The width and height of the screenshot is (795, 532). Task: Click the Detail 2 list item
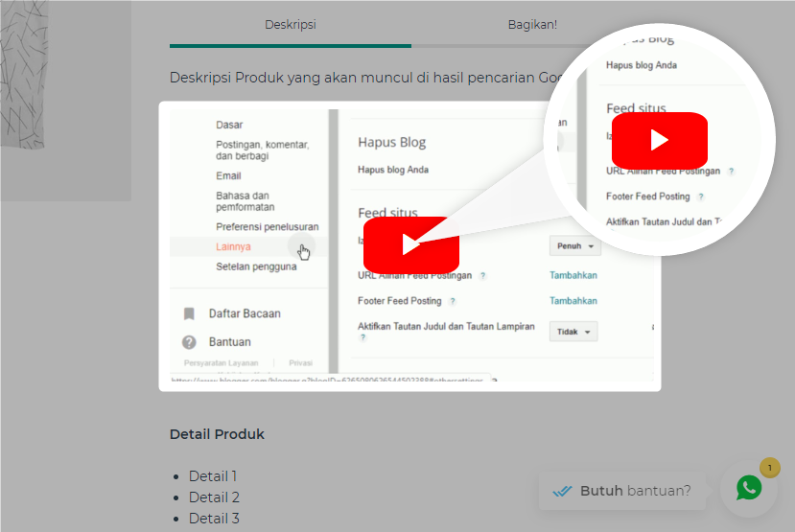(x=214, y=497)
